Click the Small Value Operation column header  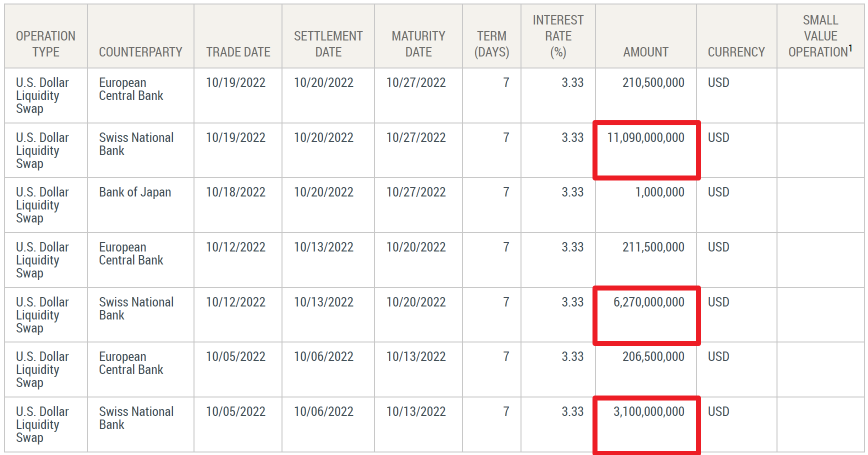pos(820,36)
